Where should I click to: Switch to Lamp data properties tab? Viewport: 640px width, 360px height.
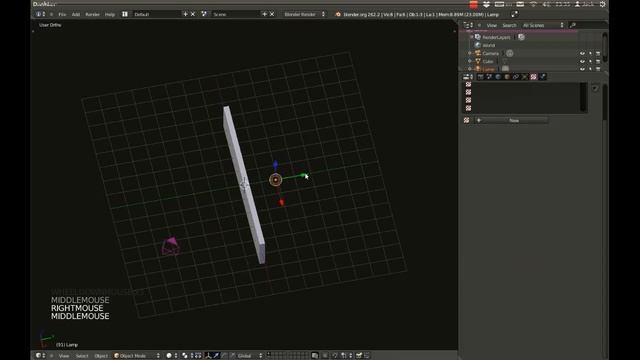point(524,77)
